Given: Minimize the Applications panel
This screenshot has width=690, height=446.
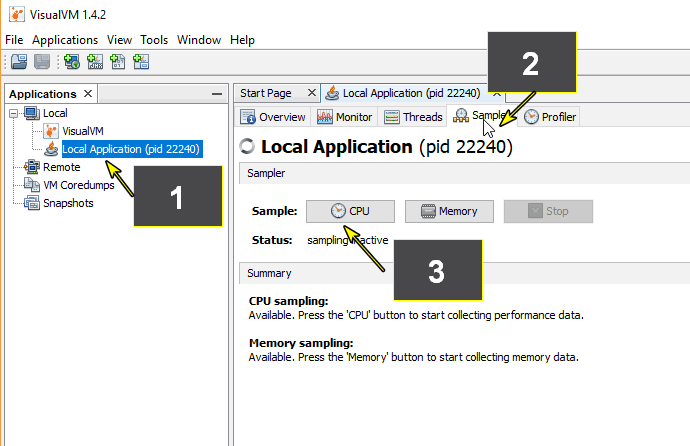Looking at the screenshot, I should click(217, 94).
